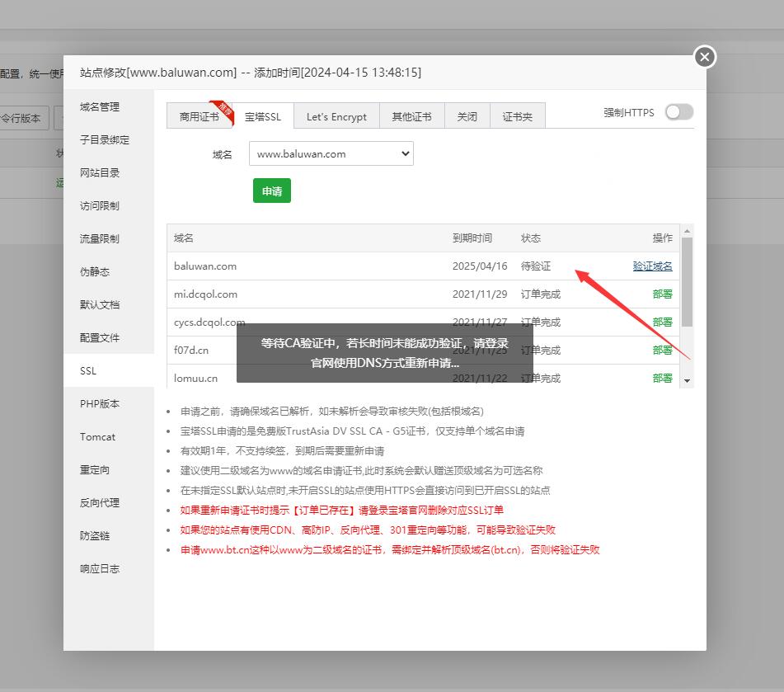Open 默认文档 in the sidebar

pos(109,304)
